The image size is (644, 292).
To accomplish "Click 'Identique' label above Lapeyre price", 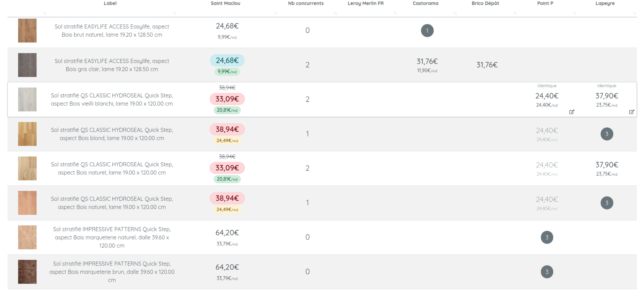I will [x=607, y=86].
